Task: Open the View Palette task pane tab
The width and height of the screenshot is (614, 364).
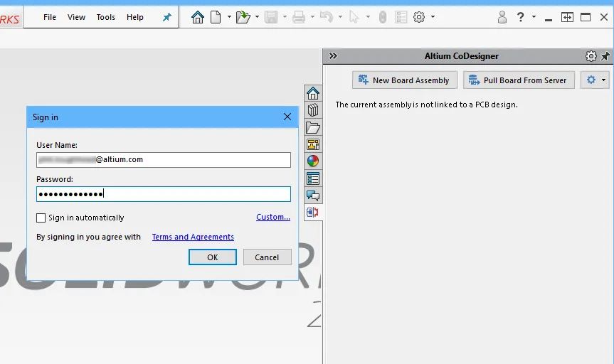Action: pyautogui.click(x=313, y=144)
